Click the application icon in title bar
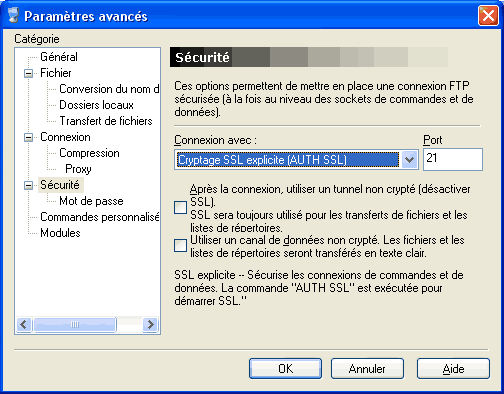 tap(13, 16)
